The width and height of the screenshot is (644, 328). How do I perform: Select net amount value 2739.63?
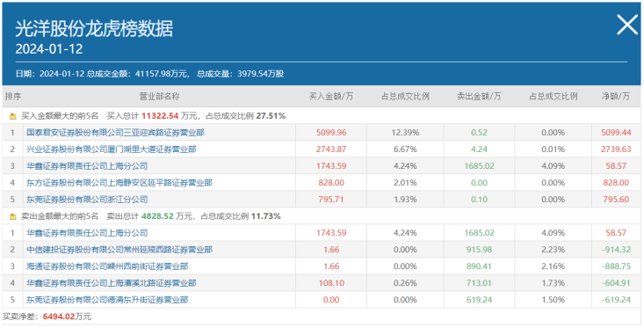click(x=616, y=149)
